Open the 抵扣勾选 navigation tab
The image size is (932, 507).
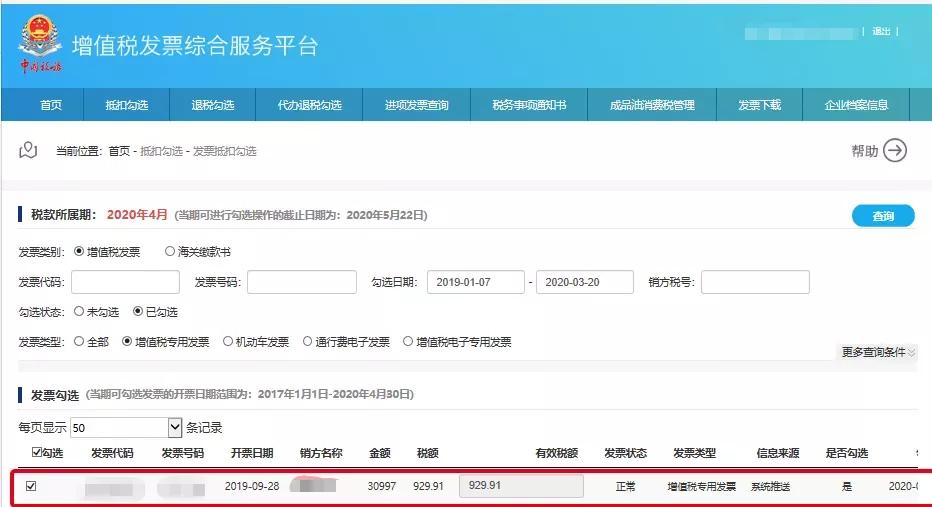click(127, 105)
